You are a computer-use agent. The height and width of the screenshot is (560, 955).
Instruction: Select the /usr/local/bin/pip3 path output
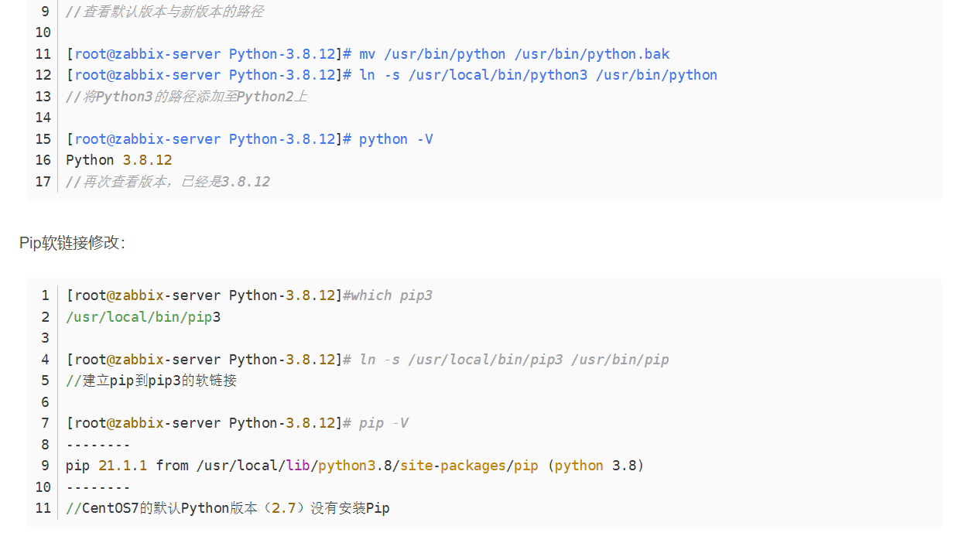[142, 316]
